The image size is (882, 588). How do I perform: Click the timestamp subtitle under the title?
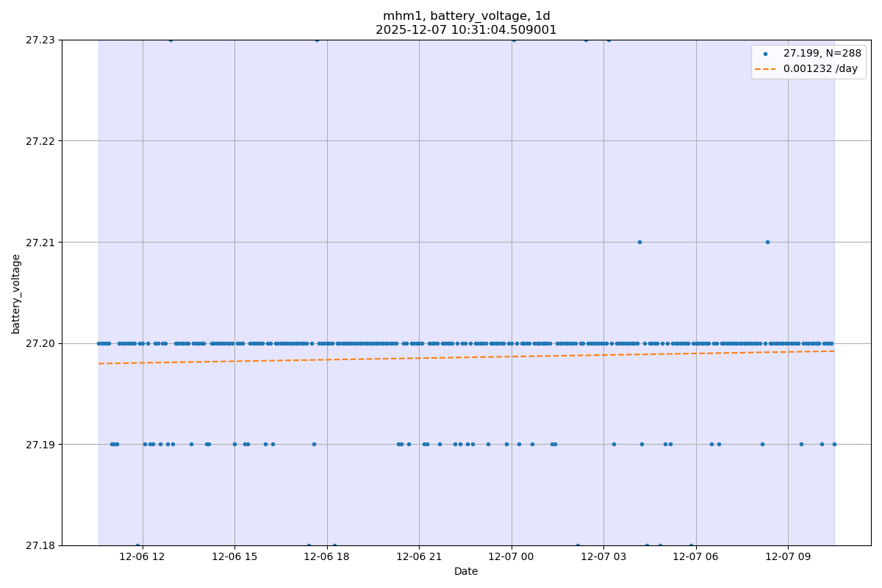click(x=466, y=30)
